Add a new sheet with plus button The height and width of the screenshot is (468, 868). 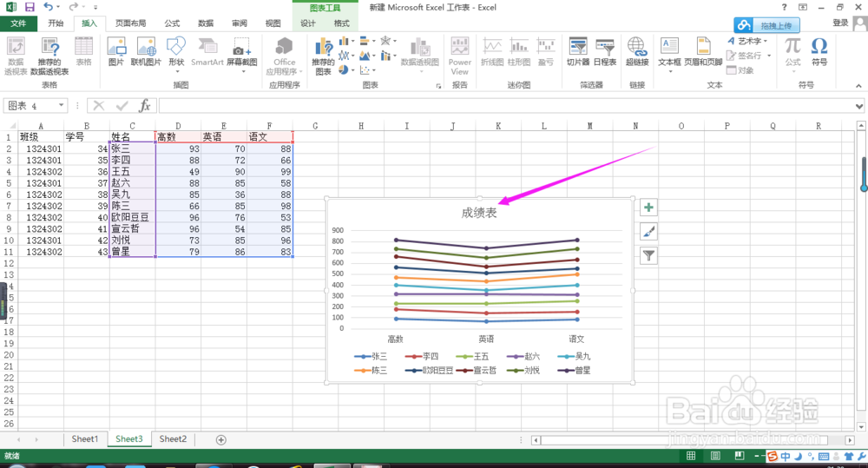coord(220,439)
